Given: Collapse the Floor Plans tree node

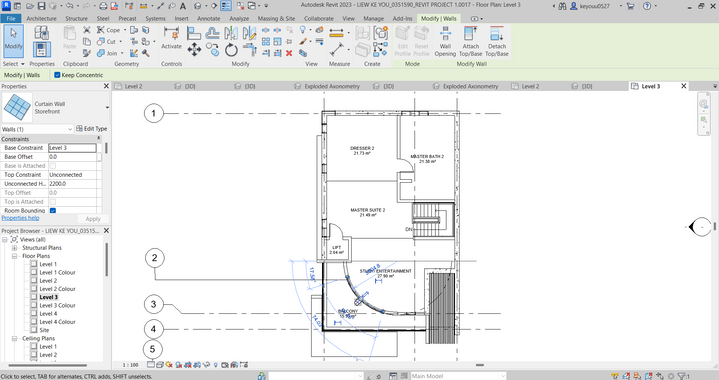Looking at the screenshot, I should pos(14,256).
